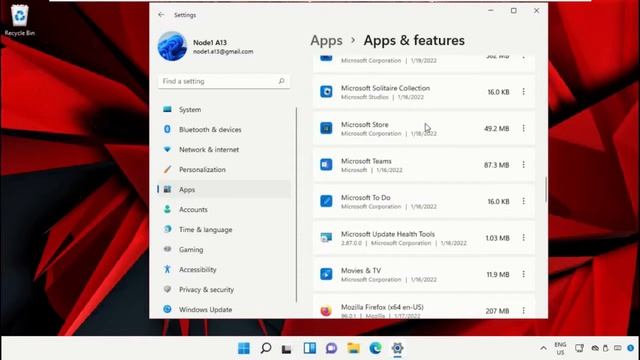640x360 pixels.
Task: Focus the Find a setting search box
Action: (224, 81)
